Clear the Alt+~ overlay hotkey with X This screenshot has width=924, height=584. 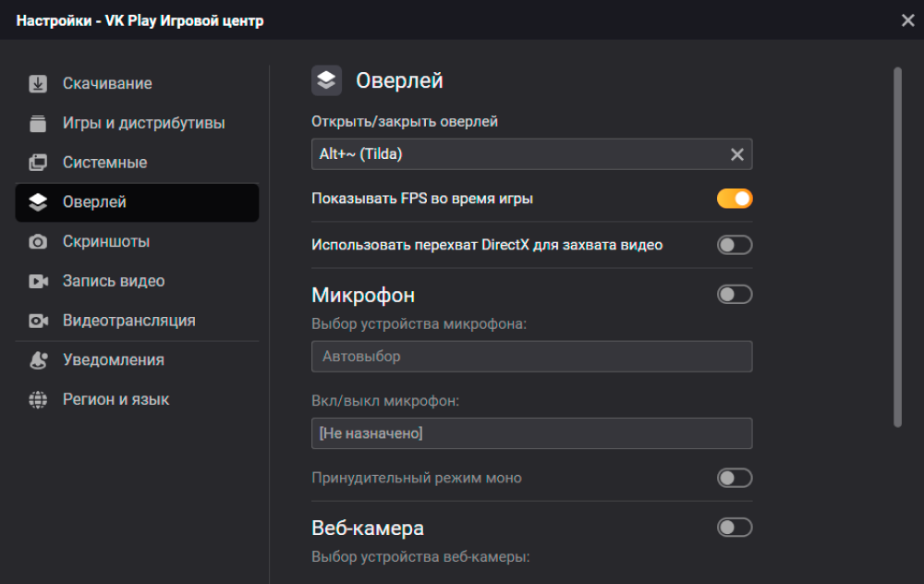(737, 155)
